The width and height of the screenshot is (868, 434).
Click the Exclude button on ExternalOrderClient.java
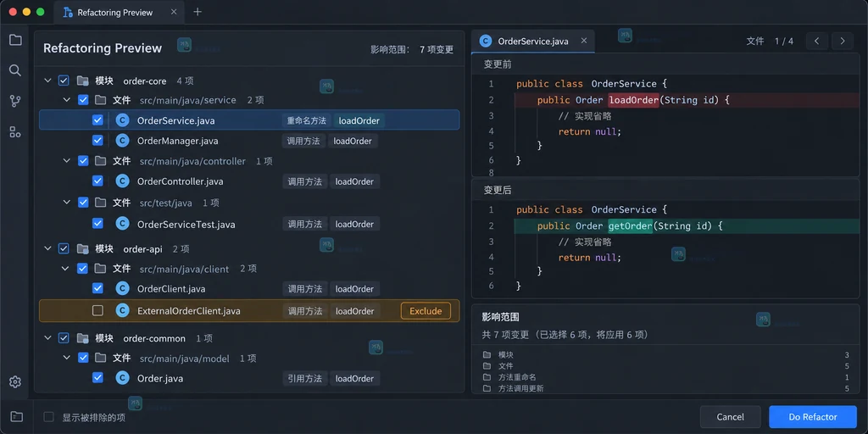[426, 311]
